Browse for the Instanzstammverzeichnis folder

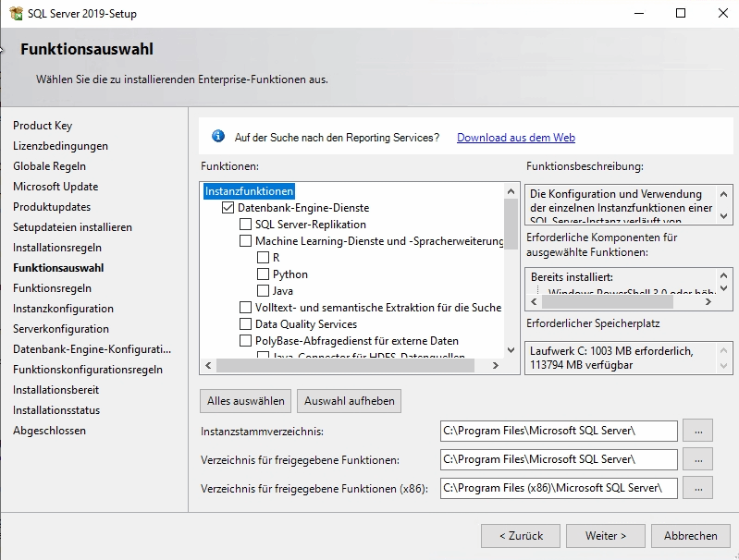pyautogui.click(x=697, y=431)
